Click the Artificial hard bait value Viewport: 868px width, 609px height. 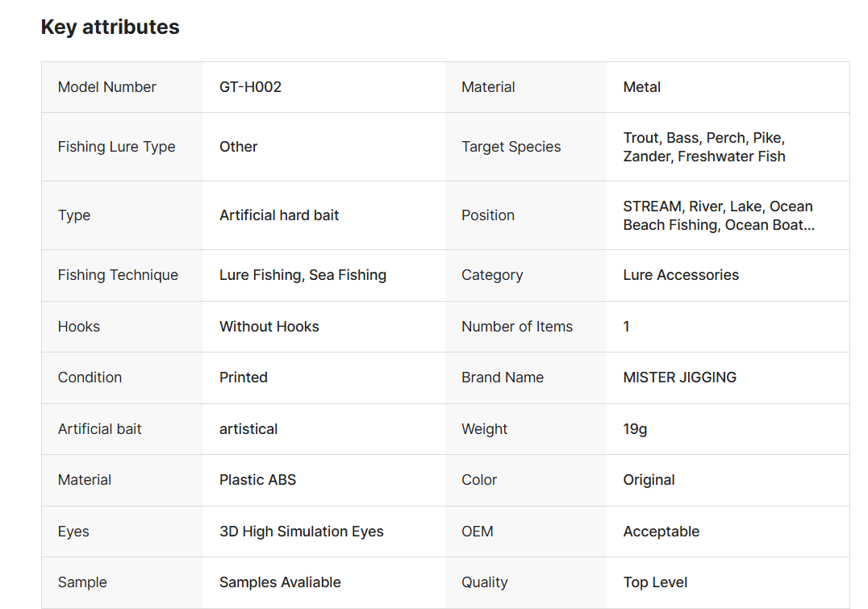click(x=279, y=215)
